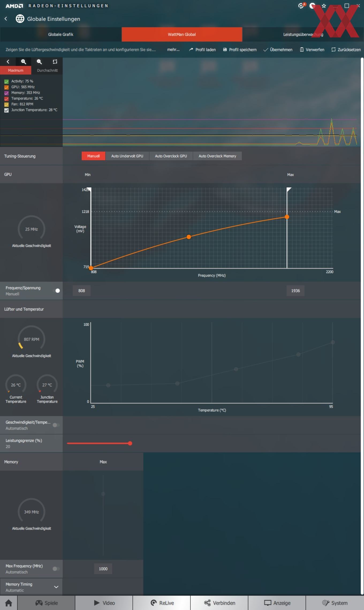
Task: Open the Spiele tab in bottom bar
Action: [x=46, y=603]
